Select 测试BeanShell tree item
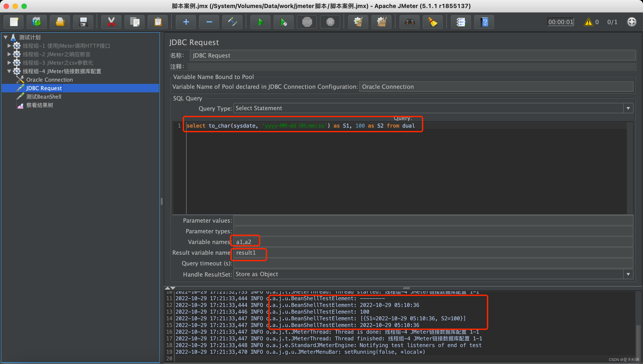643x364 pixels. [44, 97]
